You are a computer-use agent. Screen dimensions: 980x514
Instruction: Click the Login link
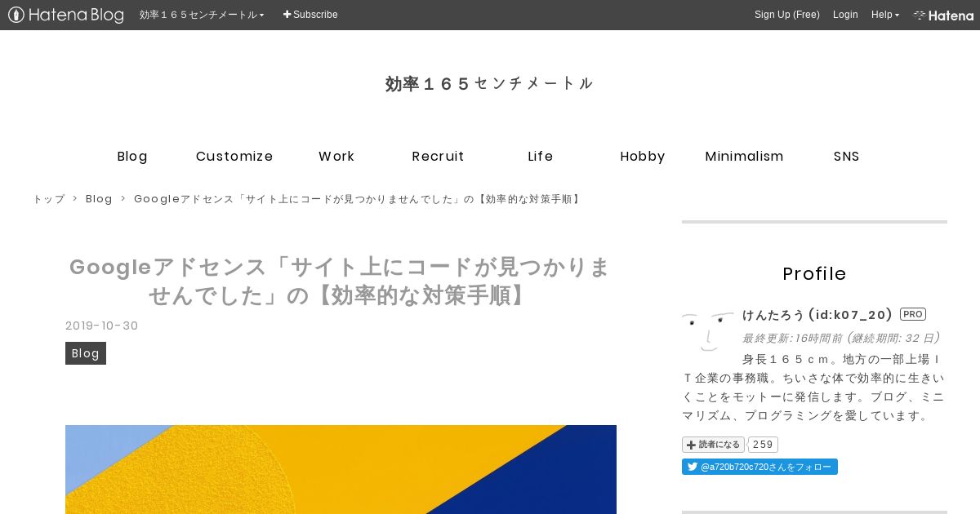pos(845,15)
